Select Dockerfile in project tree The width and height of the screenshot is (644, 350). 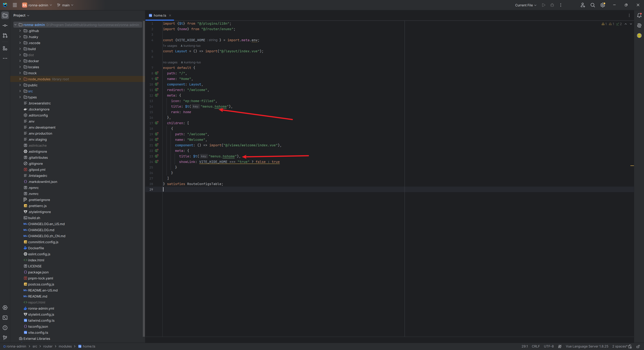(36, 248)
